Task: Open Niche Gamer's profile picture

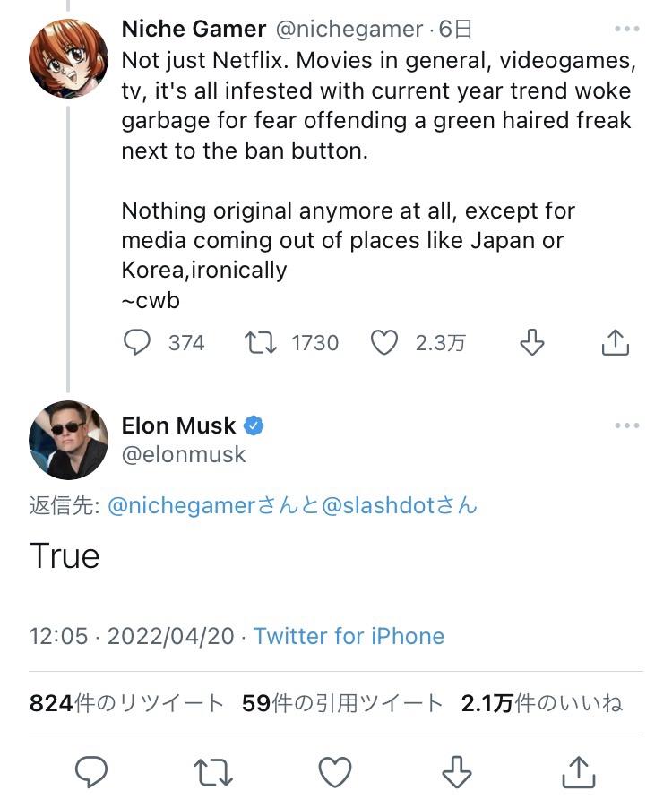Action: tap(68, 58)
